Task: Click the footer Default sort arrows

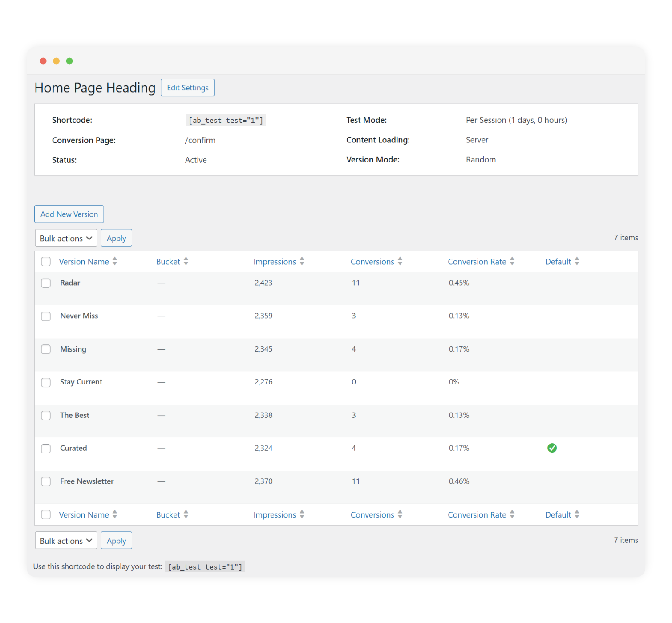Action: coord(577,514)
